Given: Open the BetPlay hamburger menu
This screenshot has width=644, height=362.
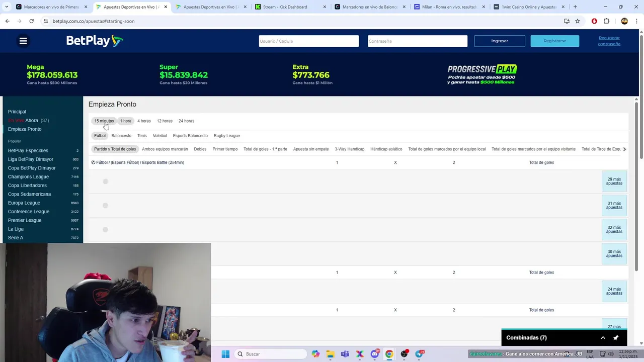Looking at the screenshot, I should [x=23, y=41].
